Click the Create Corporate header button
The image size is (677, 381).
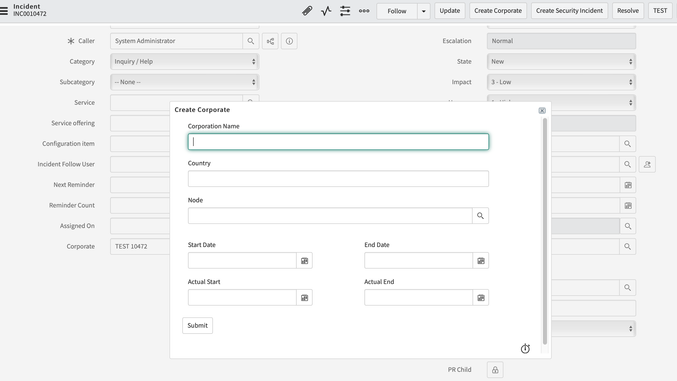click(498, 11)
